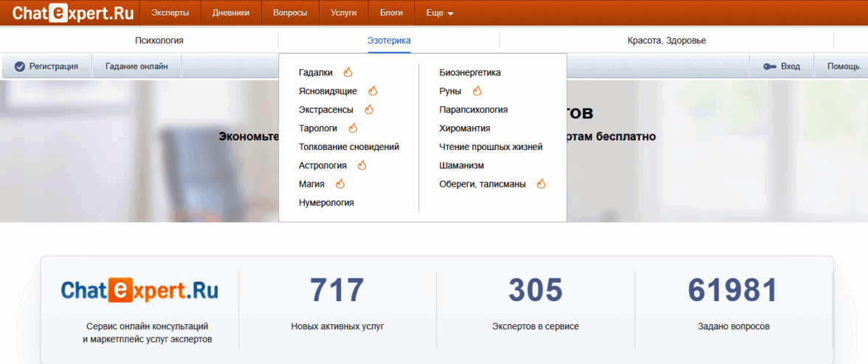Open the Гадалки link
The width and height of the screenshot is (868, 364).
tap(316, 72)
